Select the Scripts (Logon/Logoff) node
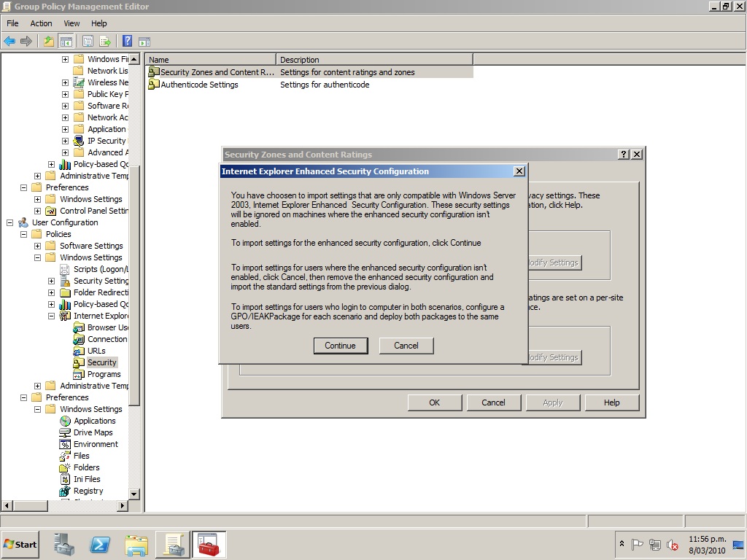Viewport: 747px width, 560px height. pos(101,269)
